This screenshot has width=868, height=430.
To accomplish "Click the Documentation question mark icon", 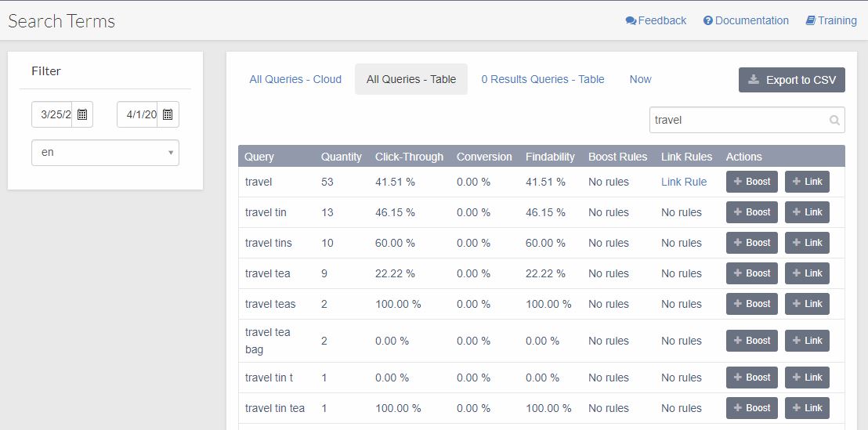I will [x=707, y=21].
